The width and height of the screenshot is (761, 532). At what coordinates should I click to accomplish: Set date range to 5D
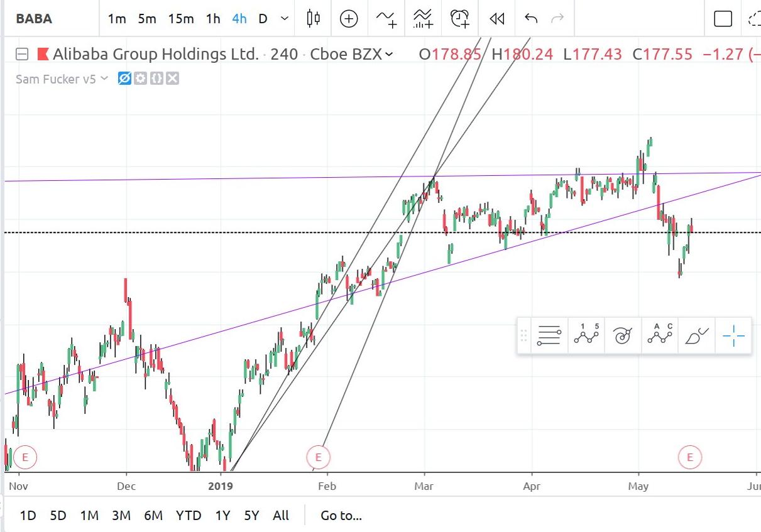coord(58,516)
